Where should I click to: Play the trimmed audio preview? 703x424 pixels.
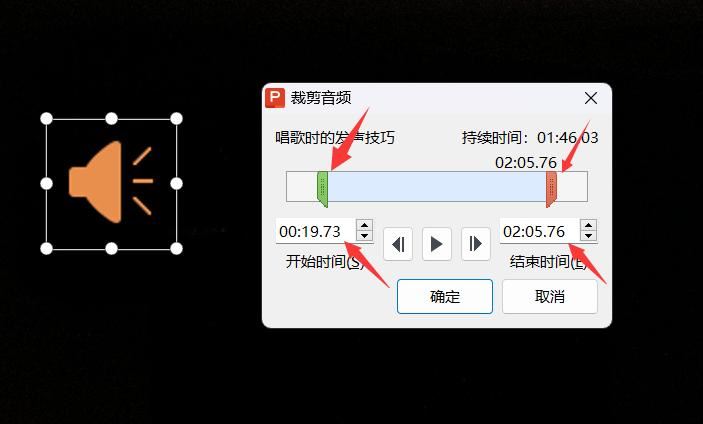click(436, 244)
